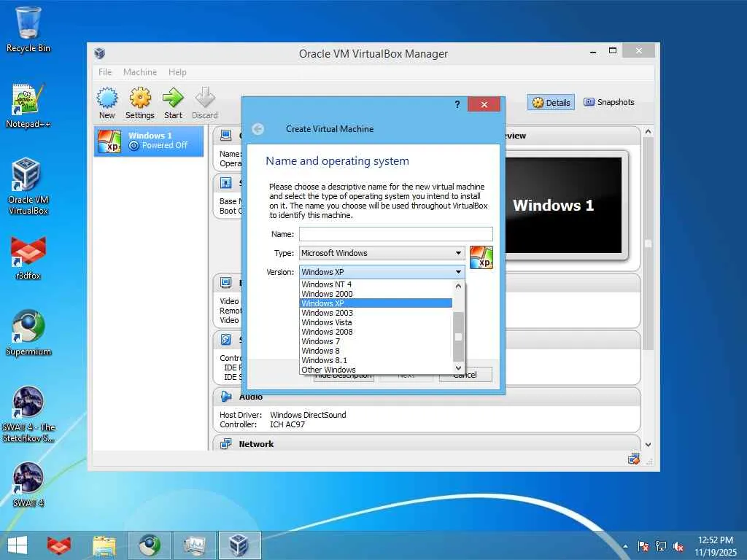The width and height of the screenshot is (747, 560).
Task: Click the taskbar clock showing 12:52 PM
Action: [x=716, y=546]
